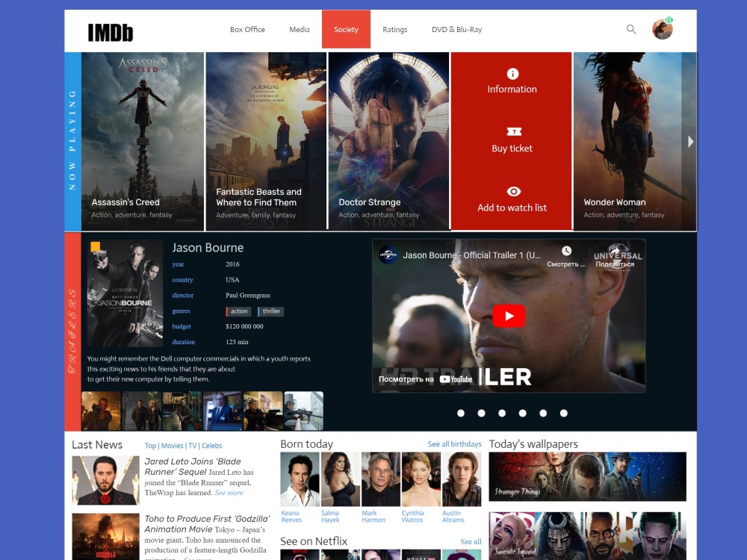Select the sixth trailer carousel dot
This screenshot has height=560, width=747.
(x=563, y=413)
